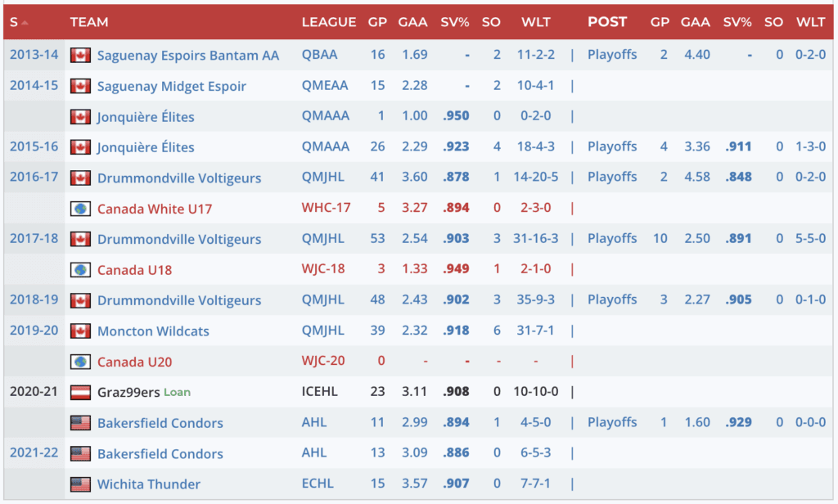Click Canada flag beside Saguenay Espoirs Bantam AA
This screenshot has width=838, height=504.
click(80, 56)
